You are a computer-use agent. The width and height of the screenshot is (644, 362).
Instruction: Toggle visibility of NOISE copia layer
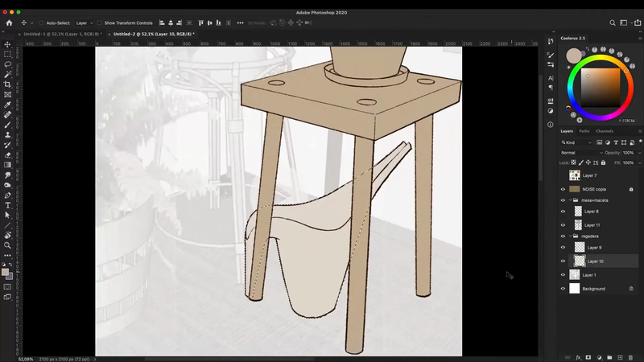coord(563,189)
